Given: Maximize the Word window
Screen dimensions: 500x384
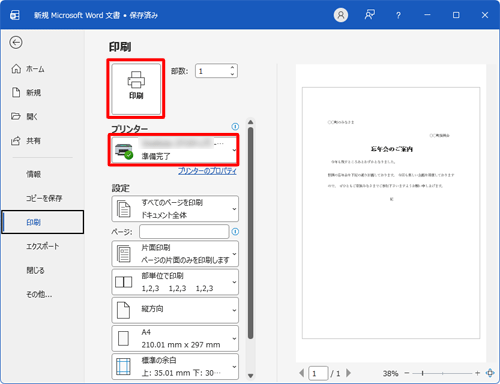Looking at the screenshot, I should [x=456, y=15].
